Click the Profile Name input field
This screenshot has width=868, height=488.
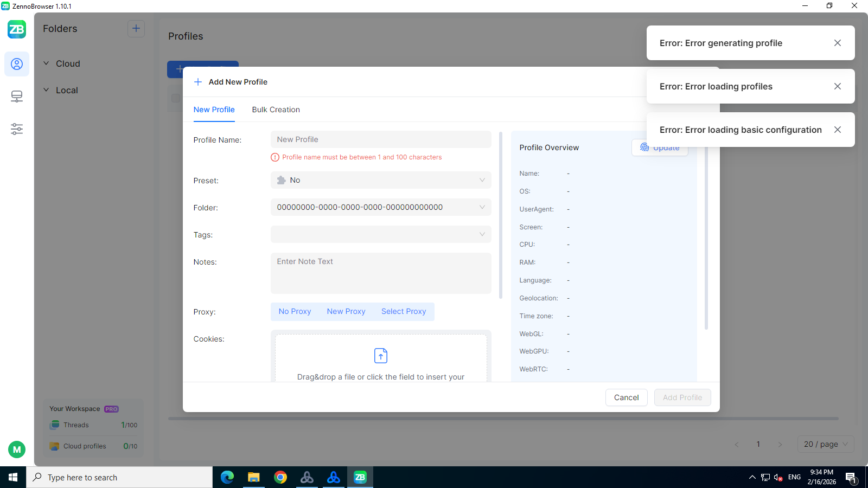381,139
